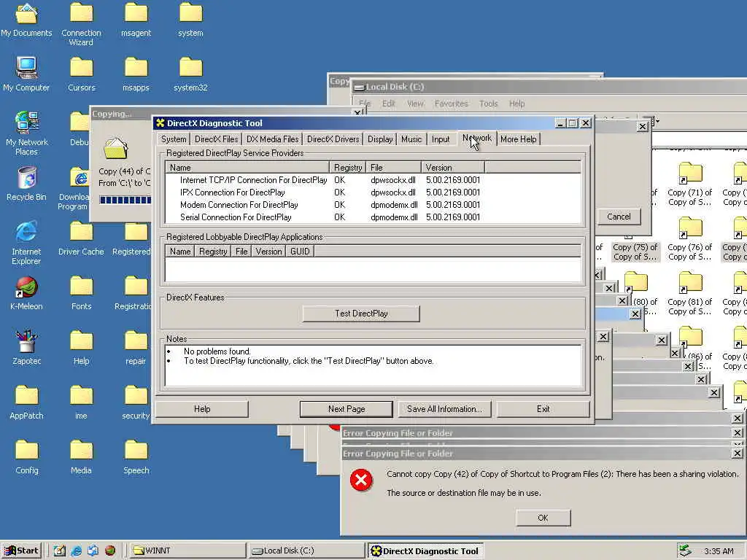Launch Internet Explorer from desktop

(x=26, y=243)
